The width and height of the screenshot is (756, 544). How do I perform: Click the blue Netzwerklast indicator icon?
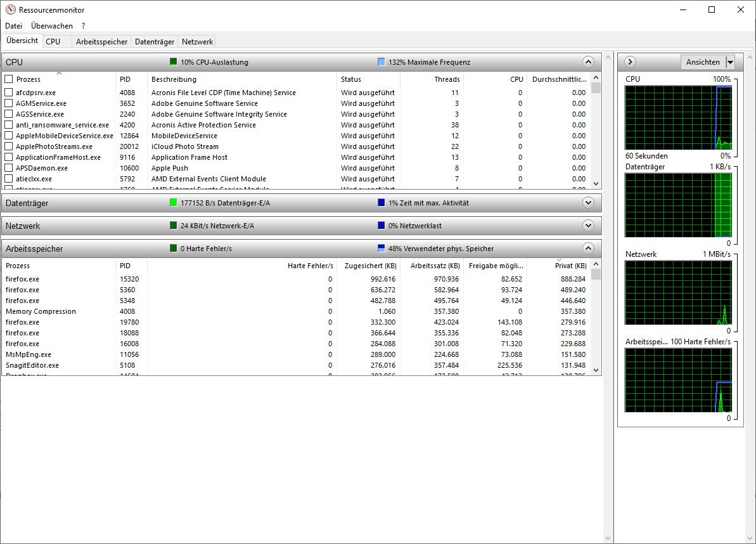[x=381, y=226]
